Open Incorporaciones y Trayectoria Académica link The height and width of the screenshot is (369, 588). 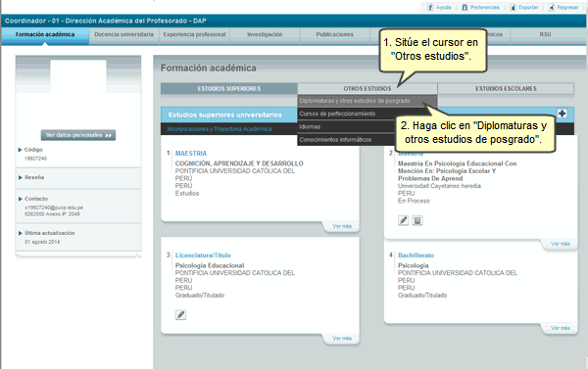[x=220, y=129]
